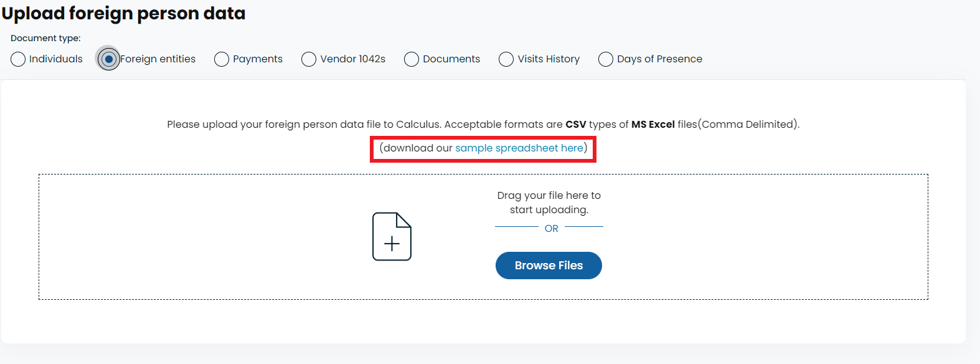Screen dimensions: 980x364
Task: Open the sample spreadsheet here link
Action: (519, 148)
